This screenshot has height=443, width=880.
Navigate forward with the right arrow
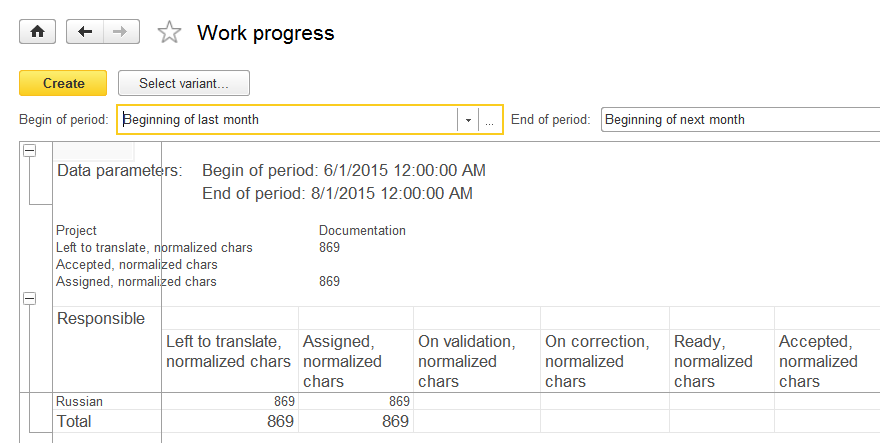click(121, 31)
